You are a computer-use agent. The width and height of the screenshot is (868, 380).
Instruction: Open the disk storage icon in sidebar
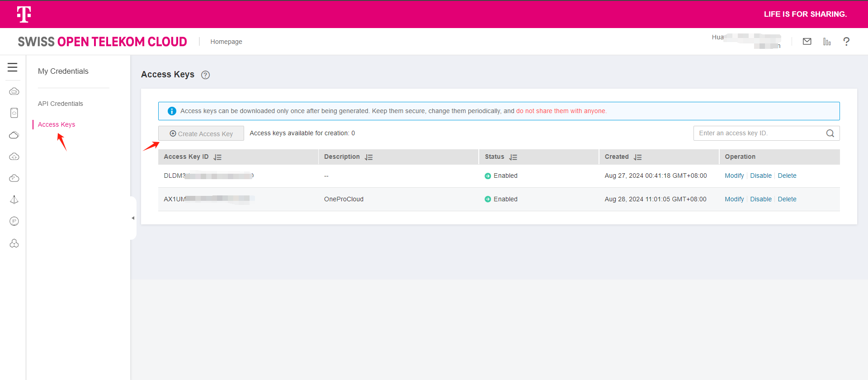coord(14,113)
